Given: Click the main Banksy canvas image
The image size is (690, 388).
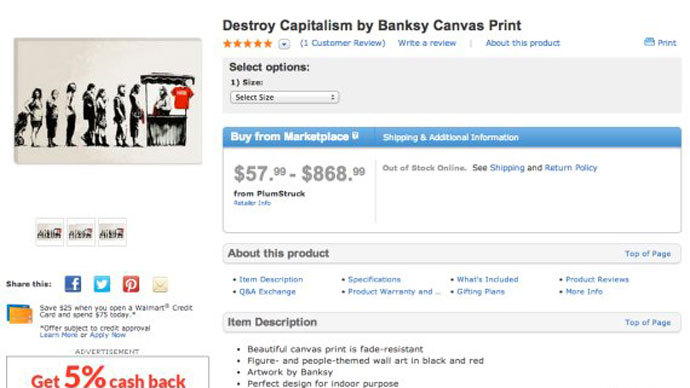Looking at the screenshot, I should (x=108, y=101).
